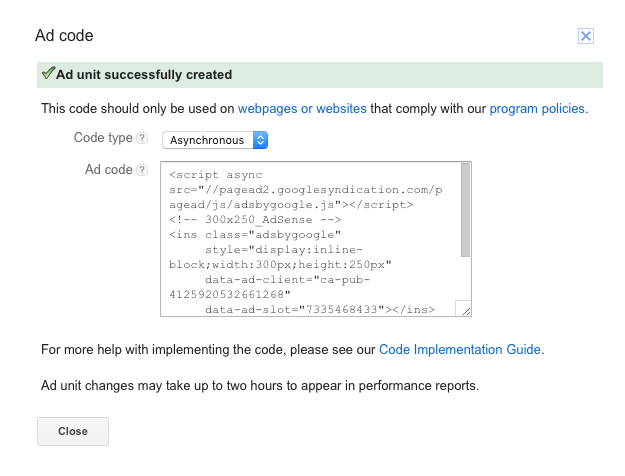Click the "300x250_AdSense" comment line

[x=257, y=219]
